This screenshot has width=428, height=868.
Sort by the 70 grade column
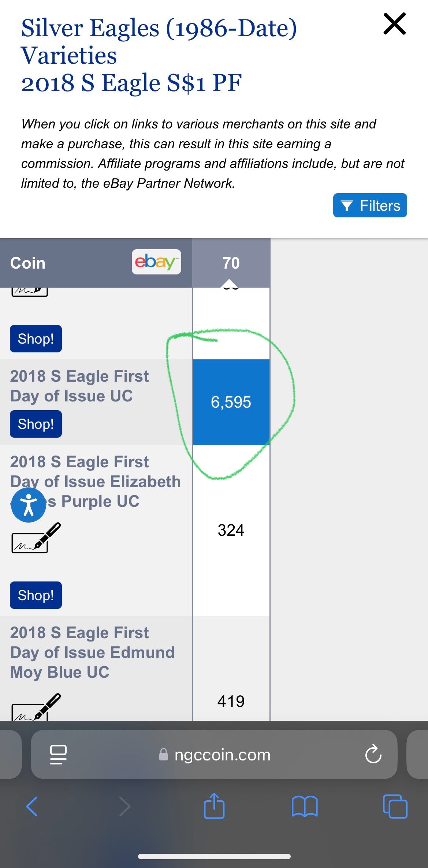231,263
